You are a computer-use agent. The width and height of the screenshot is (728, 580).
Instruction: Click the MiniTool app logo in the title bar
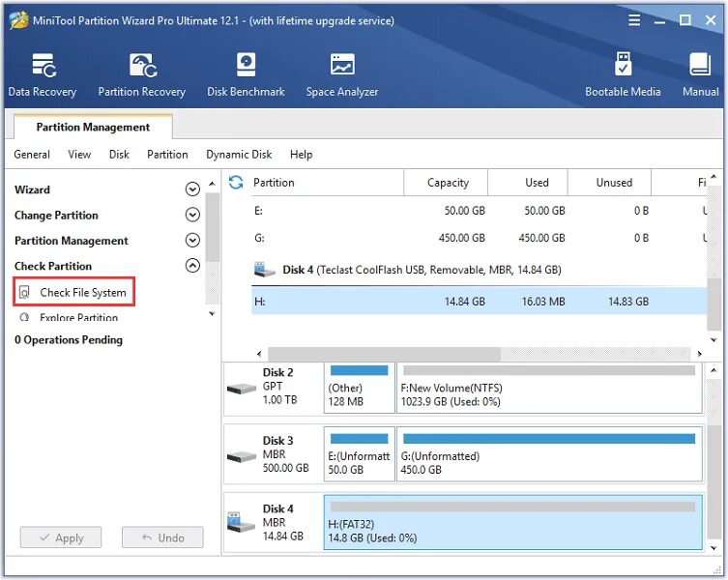pyautogui.click(x=19, y=20)
